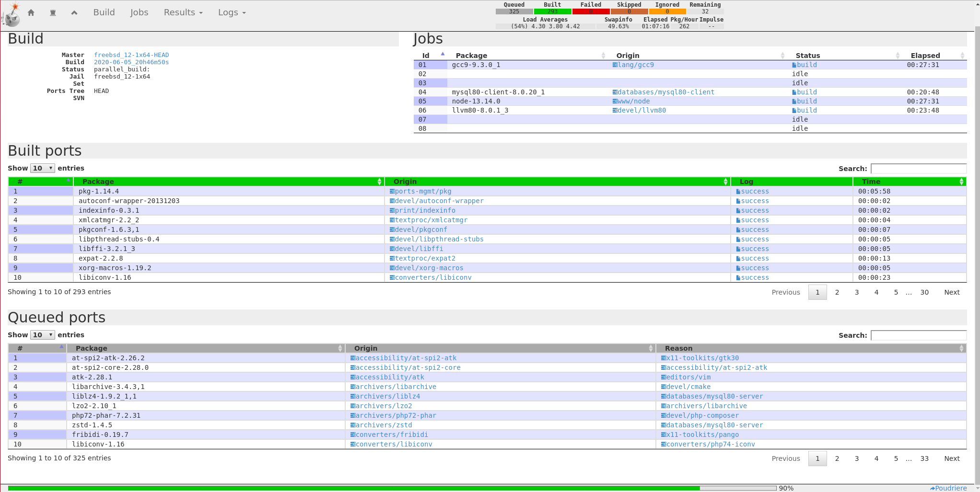Click the tower (jail) icon in navbar
Screen dimensions: 980x492
click(x=53, y=12)
